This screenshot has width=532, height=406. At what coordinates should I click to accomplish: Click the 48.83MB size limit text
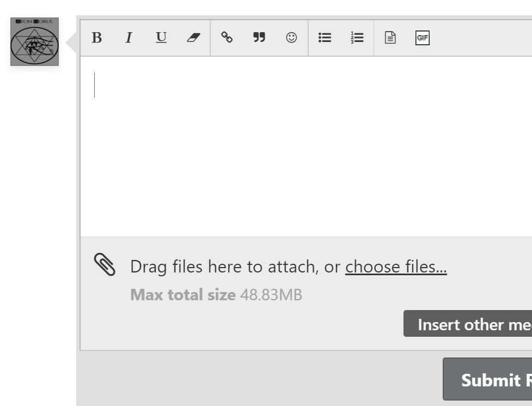click(x=271, y=295)
